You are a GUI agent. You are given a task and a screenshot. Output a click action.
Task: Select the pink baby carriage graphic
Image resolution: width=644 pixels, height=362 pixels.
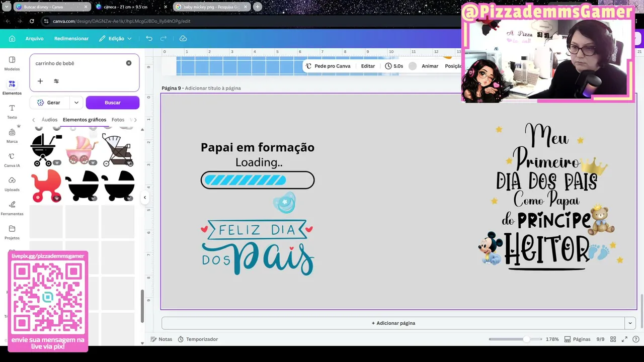[82, 150]
